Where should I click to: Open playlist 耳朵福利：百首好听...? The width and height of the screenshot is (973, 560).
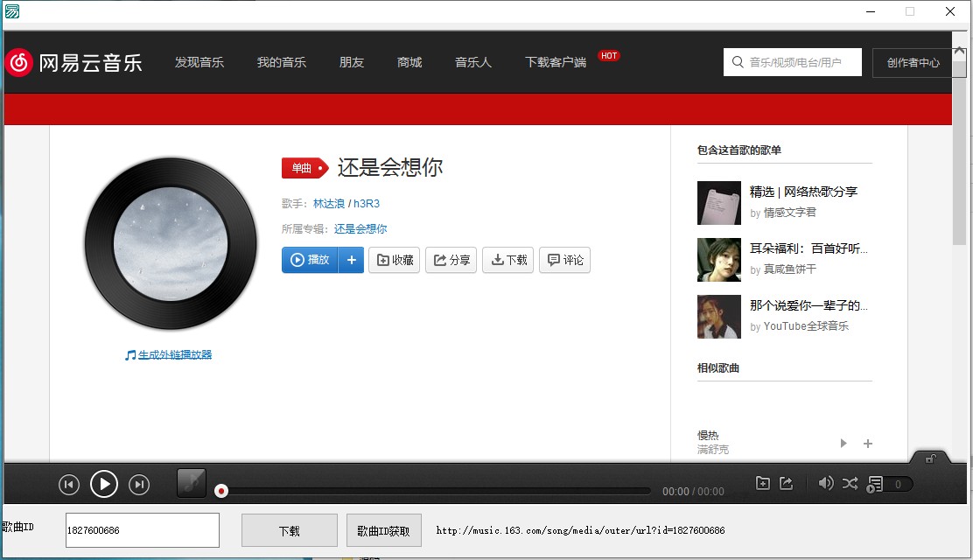coord(808,248)
